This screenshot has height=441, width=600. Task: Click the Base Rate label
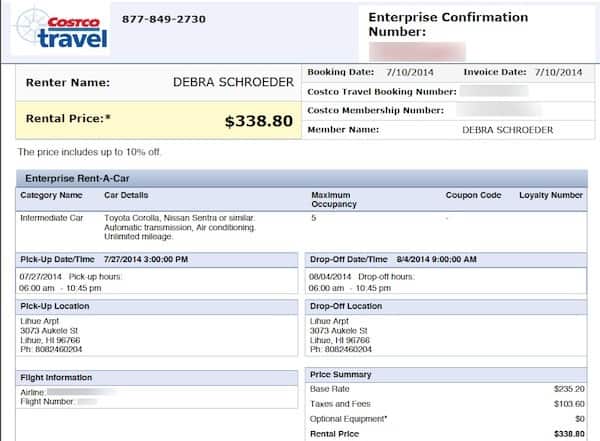point(329,389)
